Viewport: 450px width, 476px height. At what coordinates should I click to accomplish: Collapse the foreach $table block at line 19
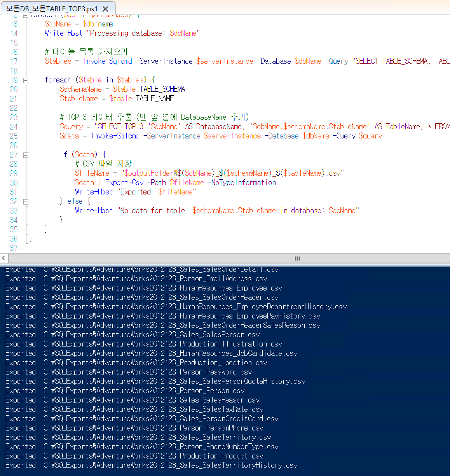(x=26, y=80)
